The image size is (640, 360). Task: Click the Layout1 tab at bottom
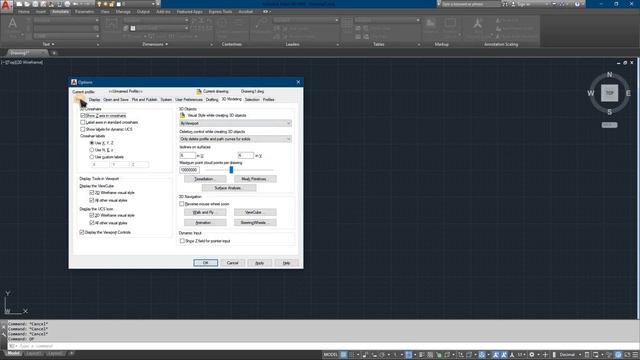point(34,353)
